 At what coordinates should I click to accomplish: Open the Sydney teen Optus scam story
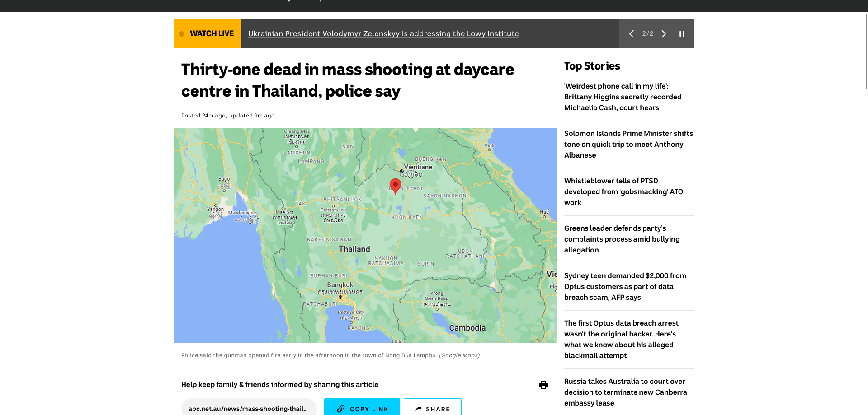pos(625,286)
